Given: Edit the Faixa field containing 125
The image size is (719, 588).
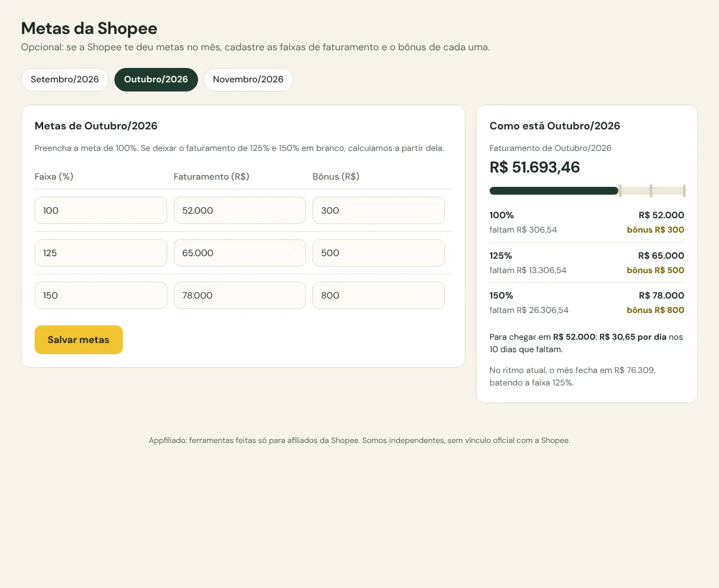Looking at the screenshot, I should click(x=101, y=253).
